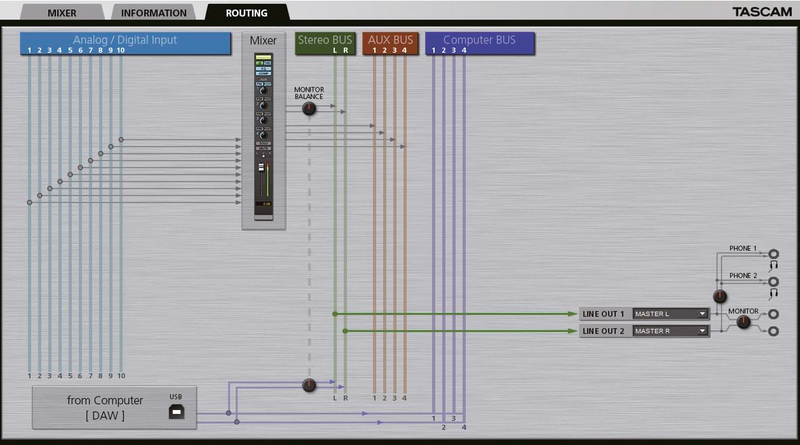Open the LINE OUT 1 MASTER L dropdown
The height and width of the screenshot is (445, 800).
click(x=670, y=314)
